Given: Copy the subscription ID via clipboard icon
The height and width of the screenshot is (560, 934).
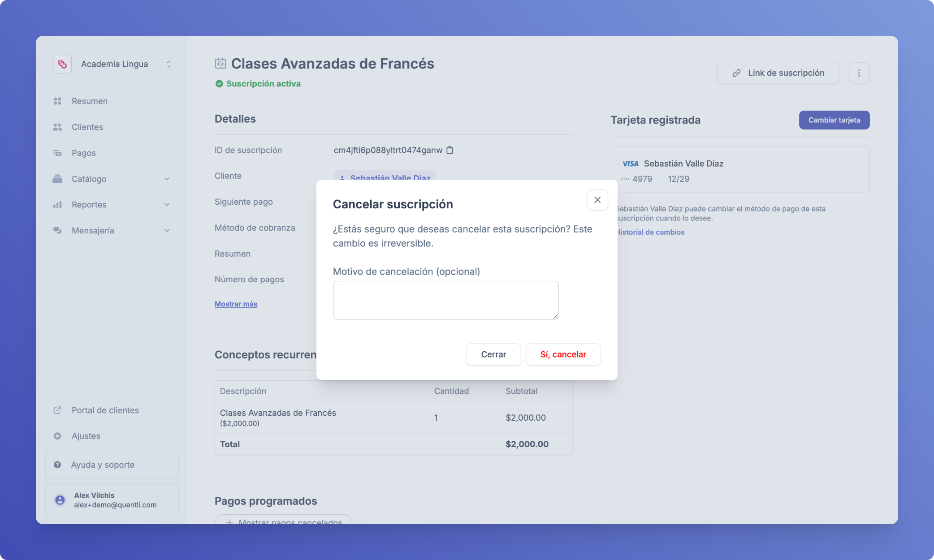Looking at the screenshot, I should click(x=450, y=150).
